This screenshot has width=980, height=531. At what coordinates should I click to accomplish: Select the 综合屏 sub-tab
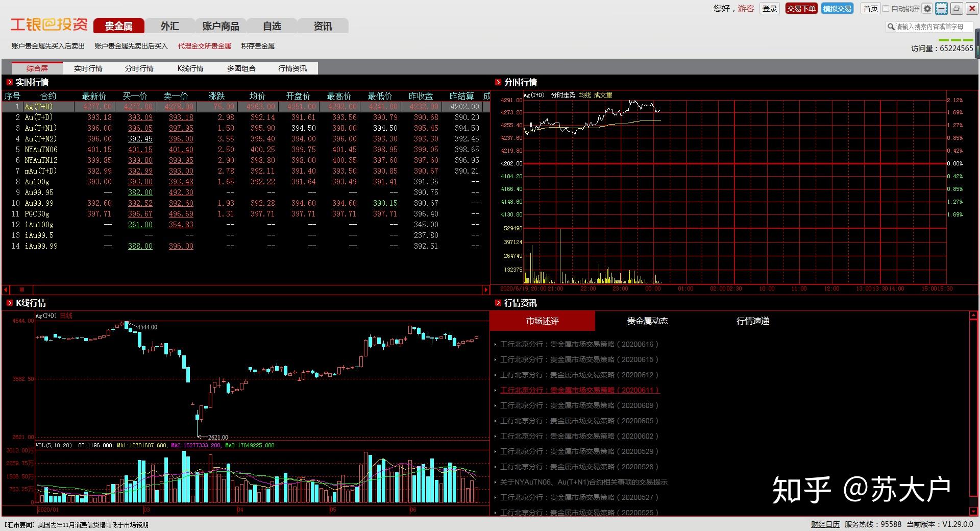tap(37, 68)
